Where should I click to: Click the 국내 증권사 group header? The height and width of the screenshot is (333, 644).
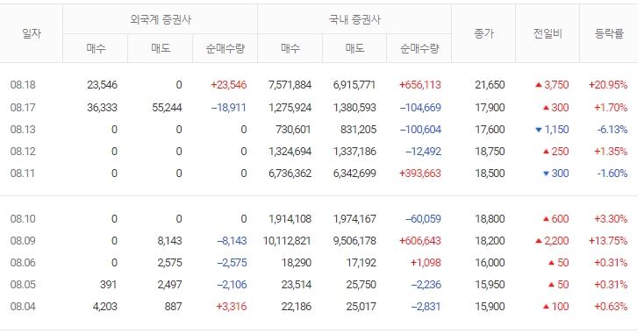coord(354,19)
